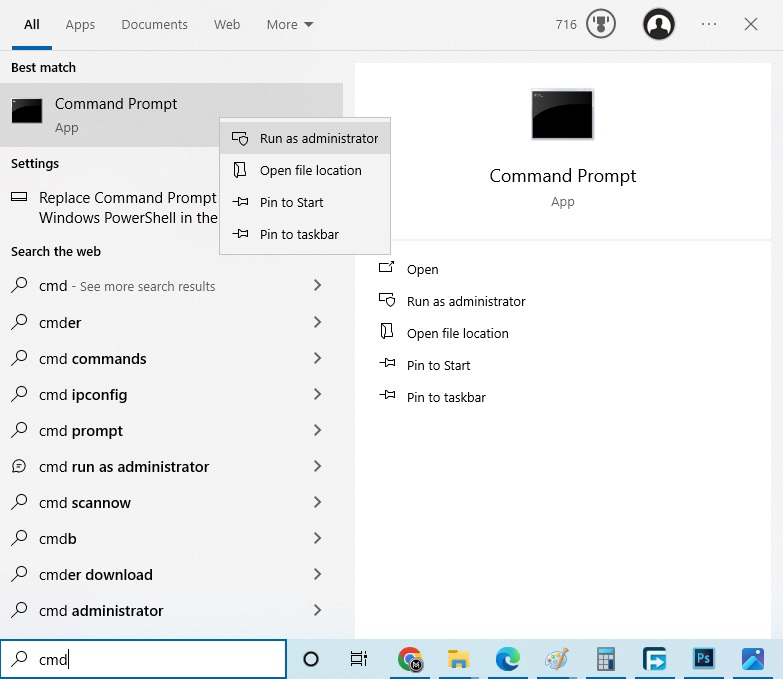783x679 pixels.
Task: Open File Explorer from the taskbar
Action: point(459,659)
